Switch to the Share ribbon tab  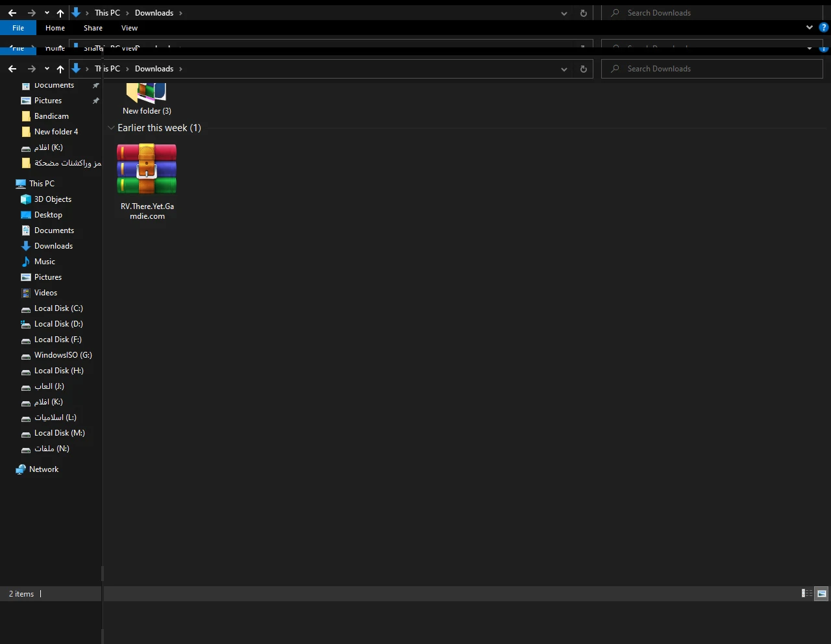(x=93, y=28)
